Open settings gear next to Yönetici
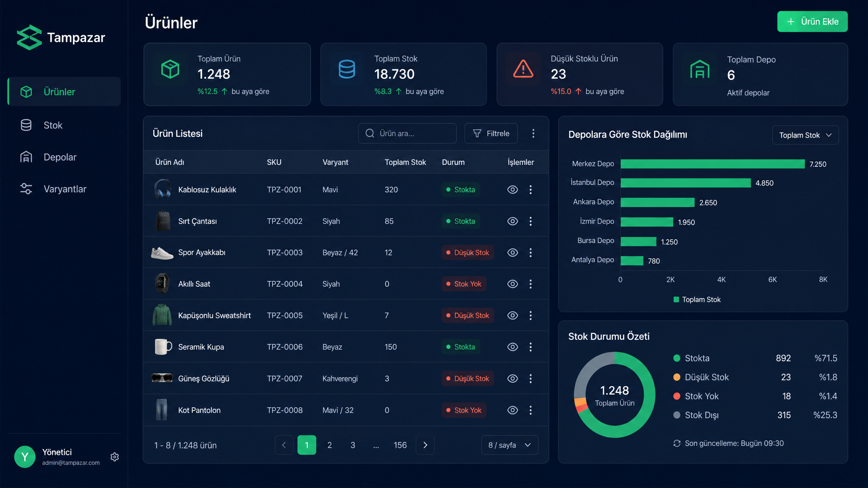This screenshot has height=488, width=868. pos(114,457)
